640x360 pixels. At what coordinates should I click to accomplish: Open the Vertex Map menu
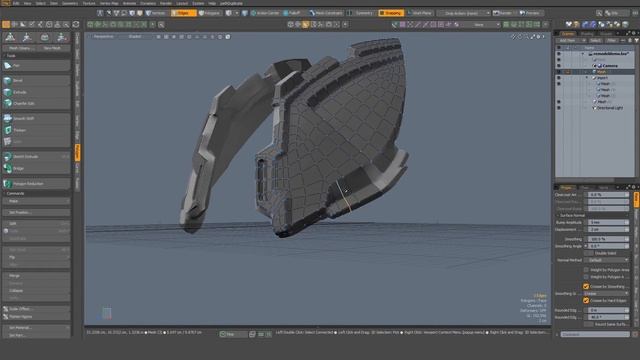[109, 3]
